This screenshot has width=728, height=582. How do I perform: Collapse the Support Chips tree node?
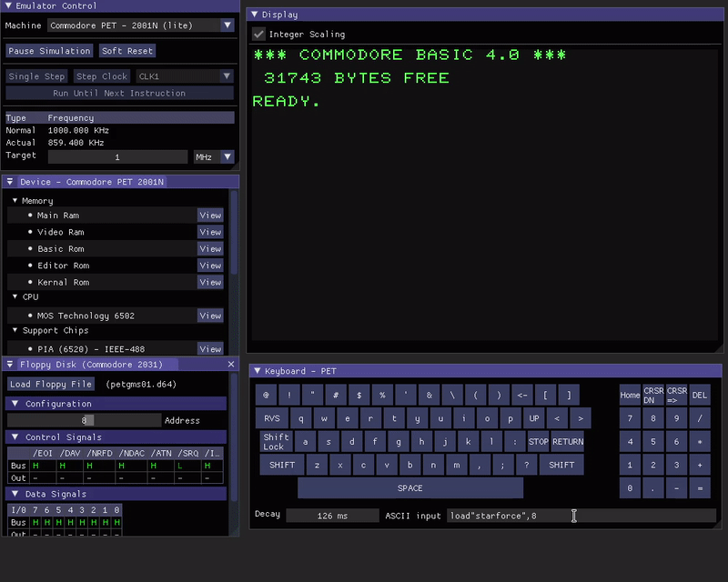[15, 330]
